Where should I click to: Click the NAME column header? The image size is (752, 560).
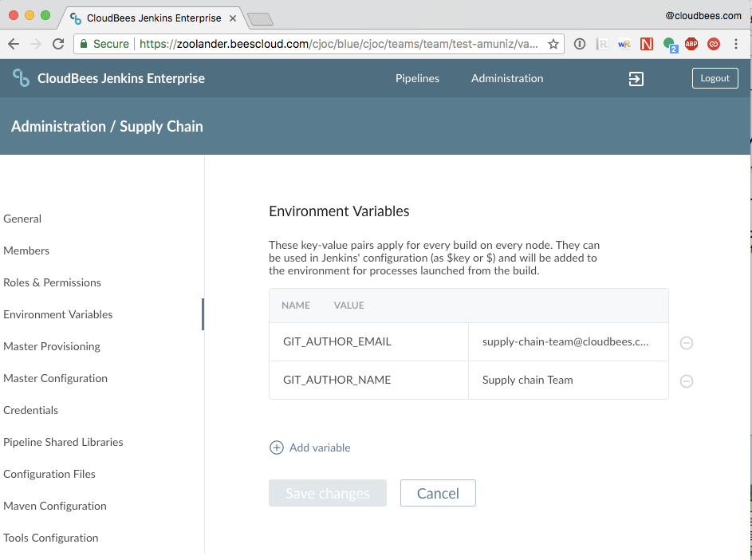coord(295,306)
